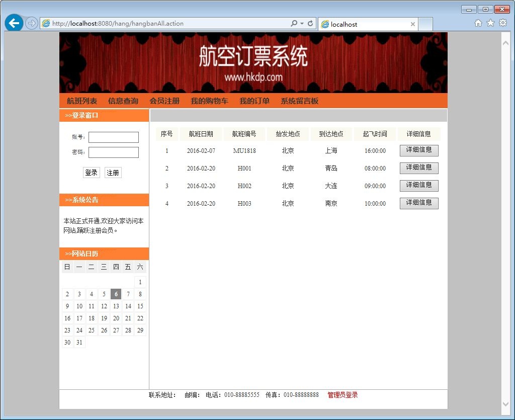Click destination 青岛 cell
The image size is (515, 420).
(x=331, y=169)
